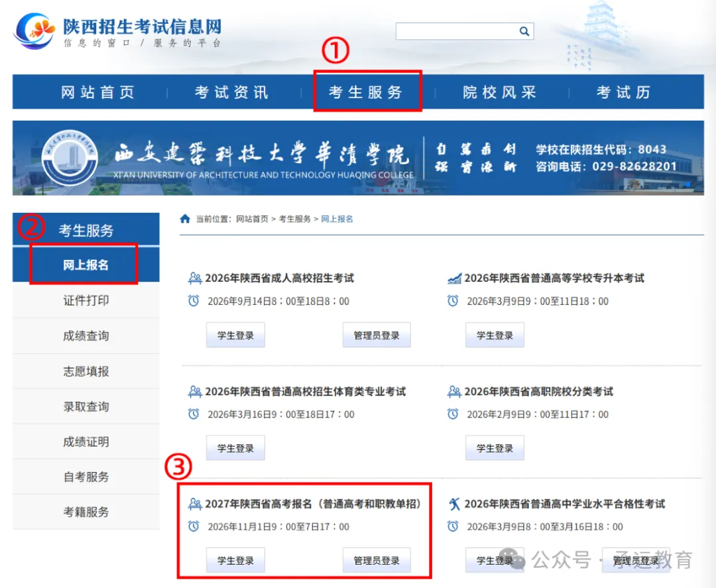
Task: Click the 高职院校分类考试 title text
Action: (x=539, y=391)
